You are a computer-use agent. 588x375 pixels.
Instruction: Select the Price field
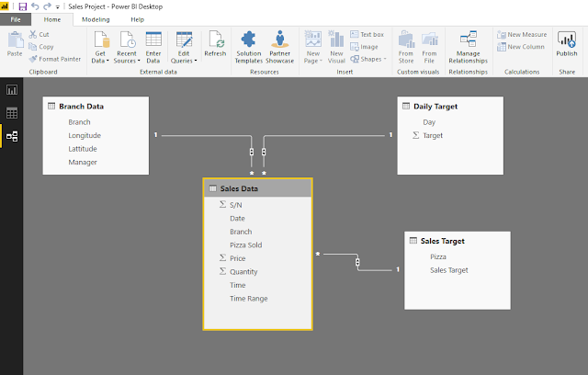click(x=237, y=258)
